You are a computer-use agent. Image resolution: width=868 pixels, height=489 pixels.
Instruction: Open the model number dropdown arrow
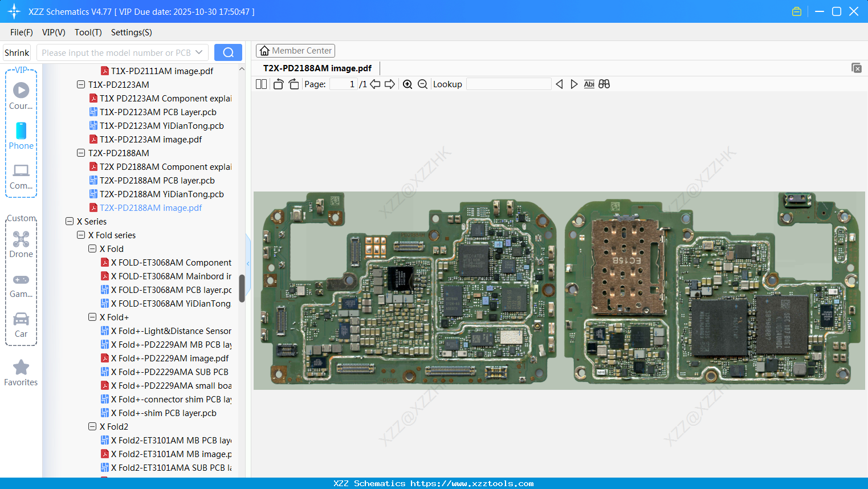[199, 52]
